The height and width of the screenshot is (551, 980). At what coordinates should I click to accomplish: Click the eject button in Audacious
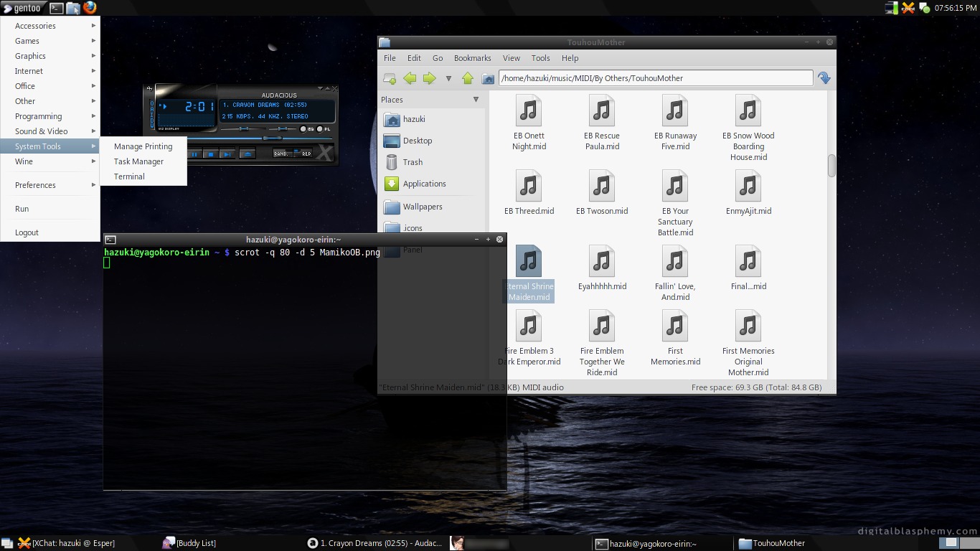(x=248, y=154)
